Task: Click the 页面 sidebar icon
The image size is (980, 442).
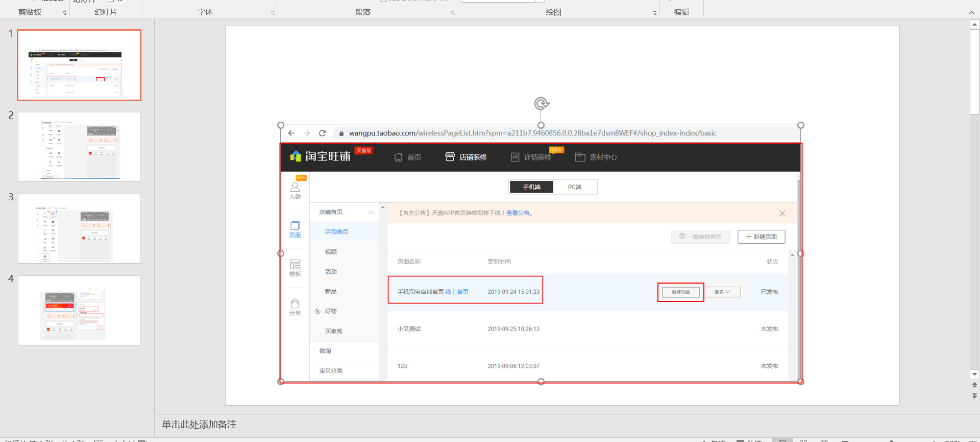Action: click(x=295, y=229)
